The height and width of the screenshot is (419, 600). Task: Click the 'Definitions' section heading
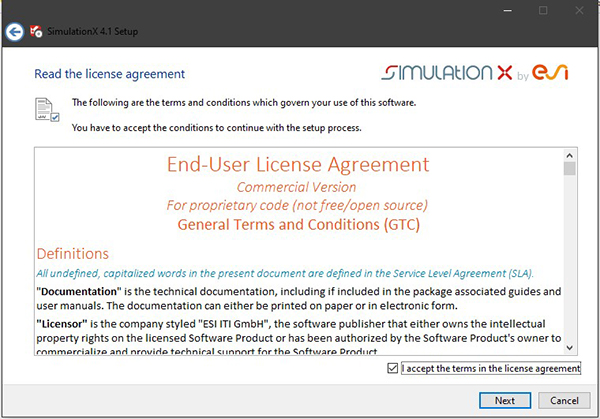click(x=73, y=254)
